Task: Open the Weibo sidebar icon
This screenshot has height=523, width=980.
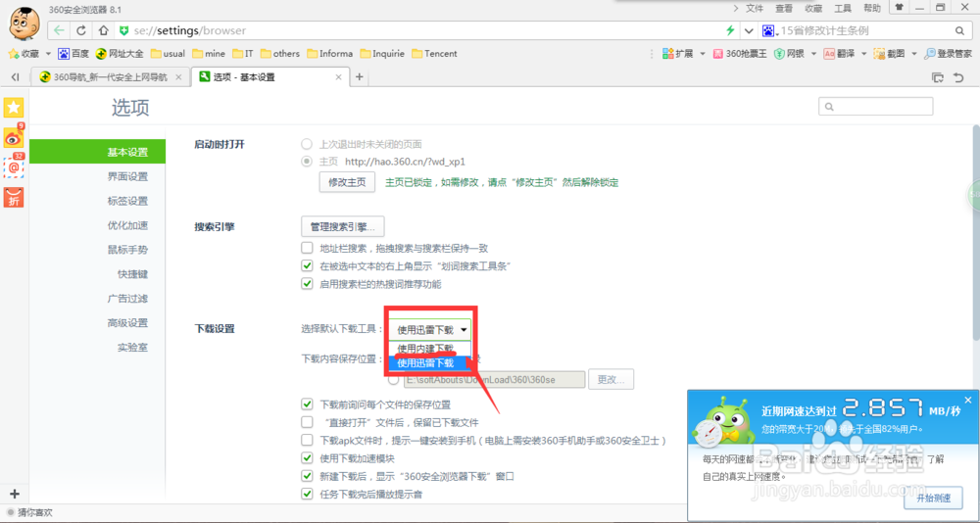Action: tap(14, 137)
